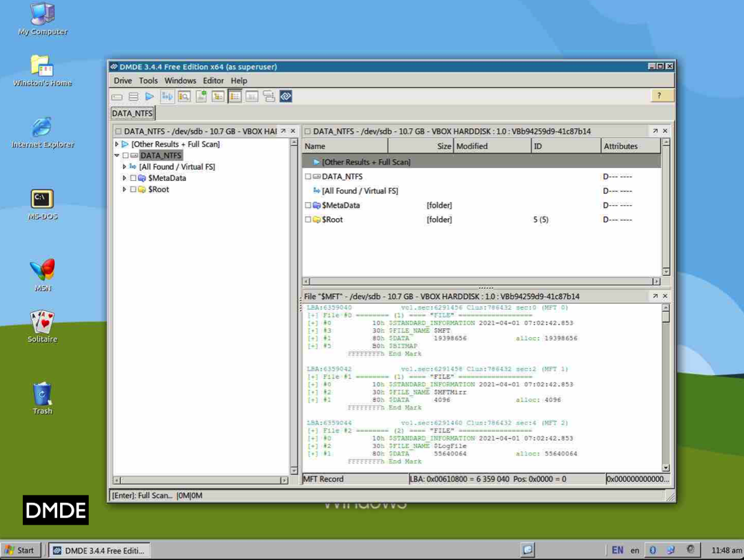
Task: Expand the [+] File #0 MFT record
Action: 312,315
